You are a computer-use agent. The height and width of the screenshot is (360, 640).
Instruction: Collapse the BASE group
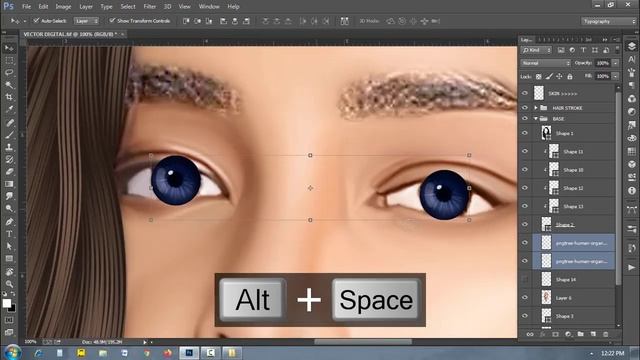point(536,119)
